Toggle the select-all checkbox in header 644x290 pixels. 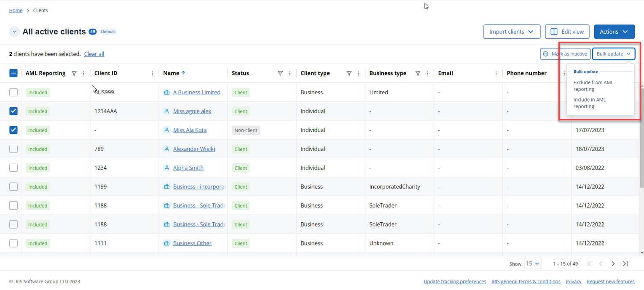pyautogui.click(x=13, y=73)
